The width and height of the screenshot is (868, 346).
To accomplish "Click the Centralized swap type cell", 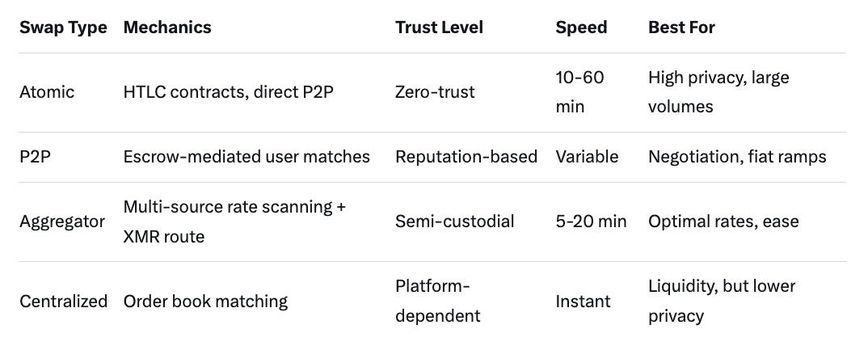I will tap(63, 302).
